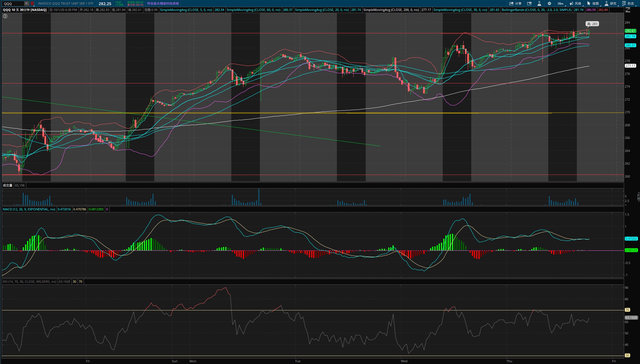This screenshot has height=364, width=640.
Task: Click the 成交量 volume panel label
Action: coord(7,185)
